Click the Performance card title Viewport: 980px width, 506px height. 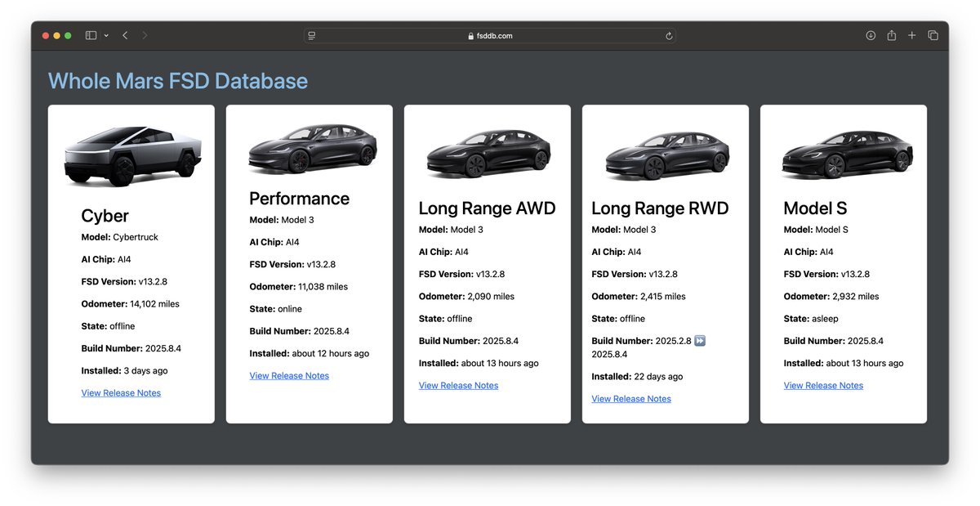[300, 199]
